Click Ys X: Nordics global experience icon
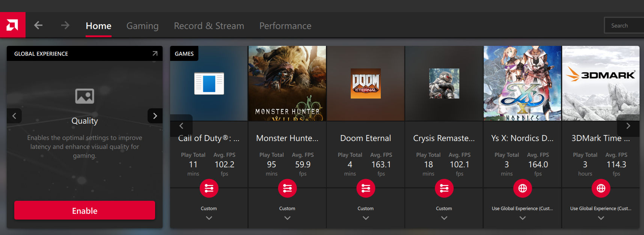 tap(523, 188)
